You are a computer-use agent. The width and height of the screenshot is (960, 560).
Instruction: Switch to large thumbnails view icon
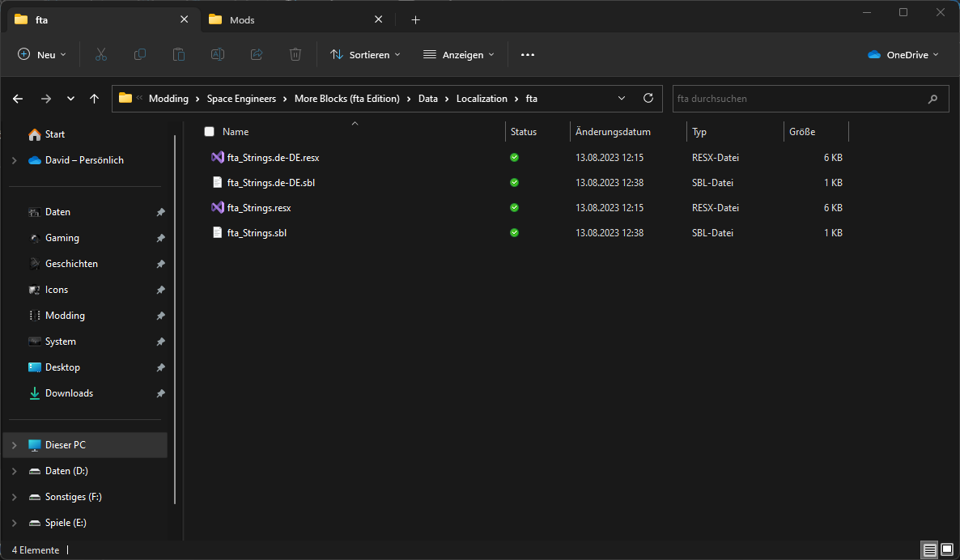click(947, 550)
